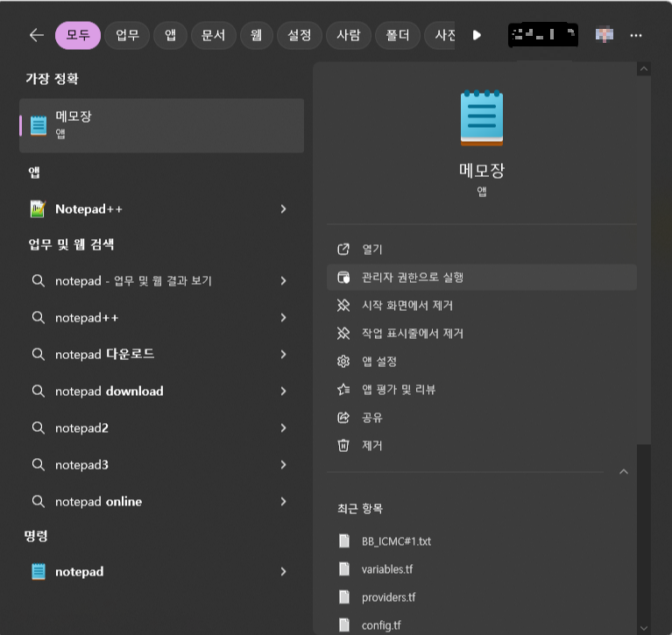The image size is (672, 635).
Task: Choose 시작 화면에서 제거
Action: 482,306
